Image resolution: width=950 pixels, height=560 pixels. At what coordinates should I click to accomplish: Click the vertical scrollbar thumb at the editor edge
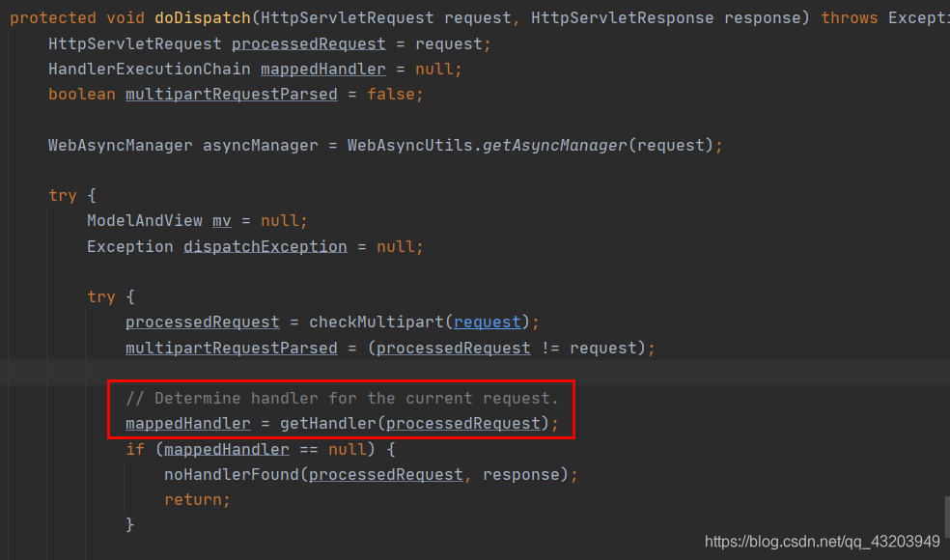pyautogui.click(x=947, y=517)
